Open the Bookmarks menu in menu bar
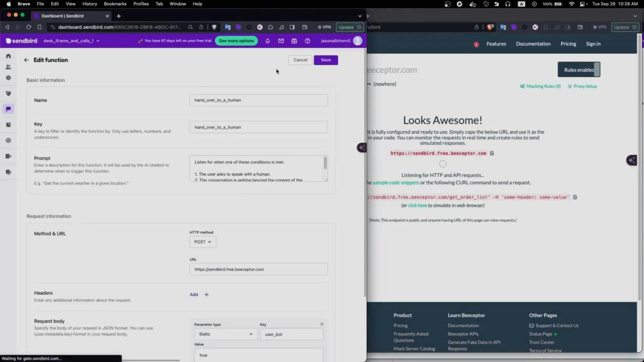The width and height of the screenshot is (644, 362). pyautogui.click(x=115, y=4)
